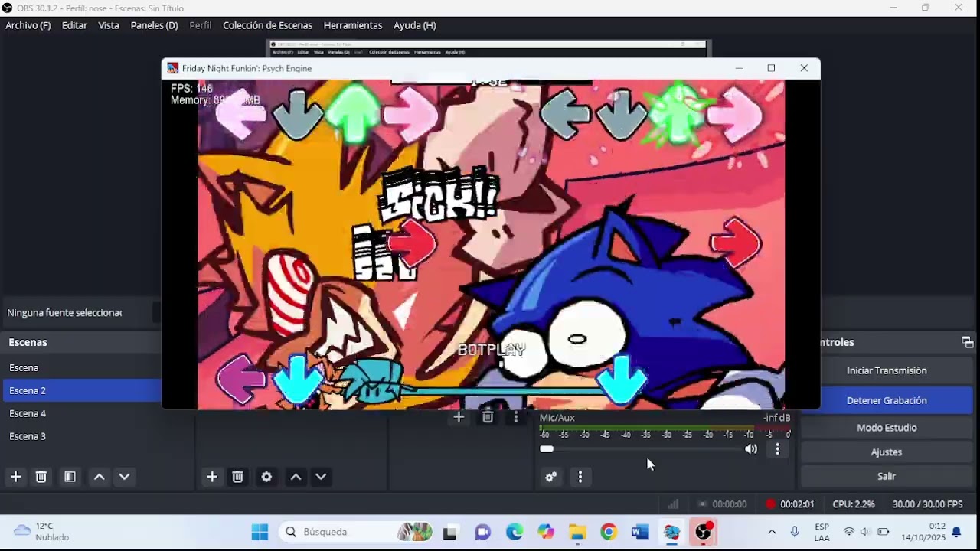Open Editar menu

74,25
